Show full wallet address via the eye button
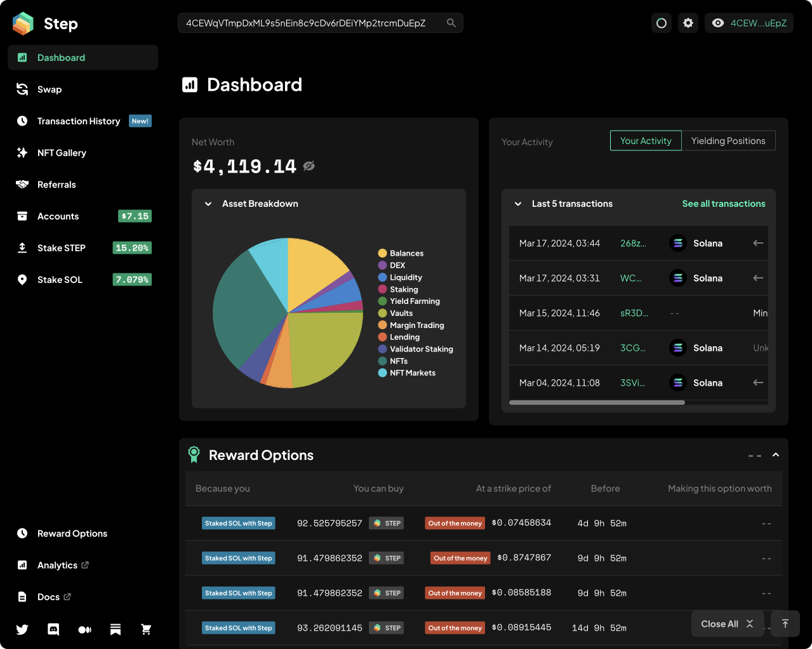 (718, 22)
